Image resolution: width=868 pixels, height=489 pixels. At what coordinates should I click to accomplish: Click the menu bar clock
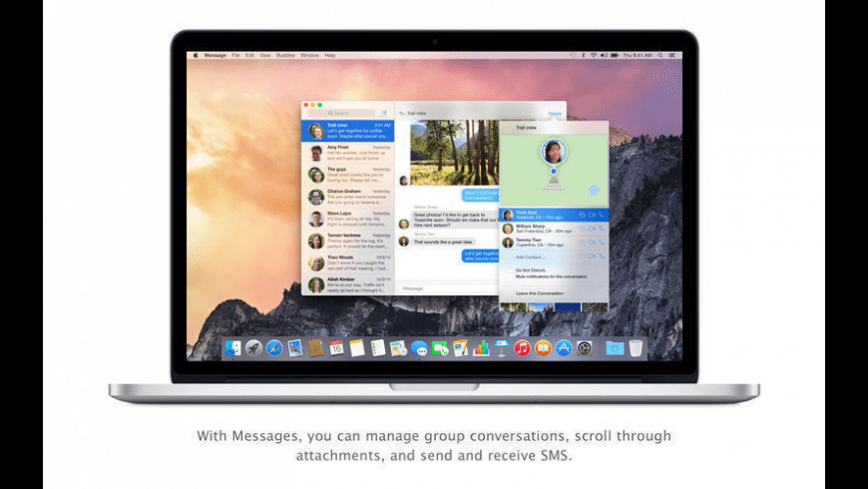638,55
